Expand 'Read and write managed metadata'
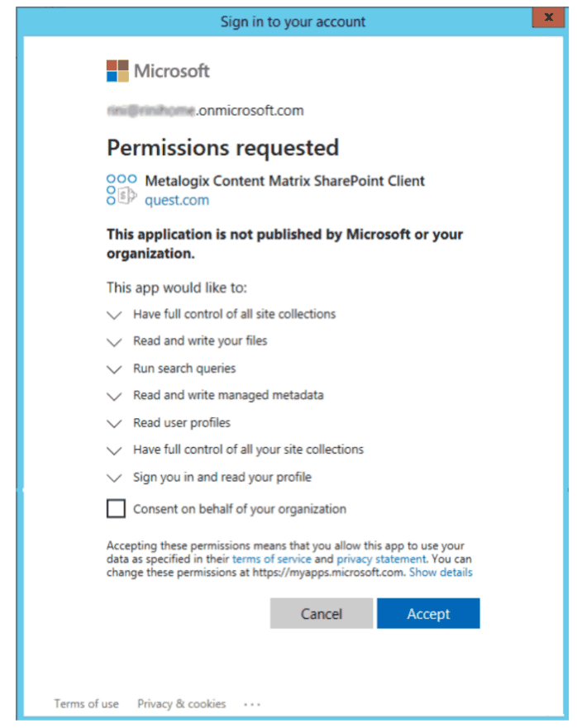577x728 pixels. click(114, 396)
